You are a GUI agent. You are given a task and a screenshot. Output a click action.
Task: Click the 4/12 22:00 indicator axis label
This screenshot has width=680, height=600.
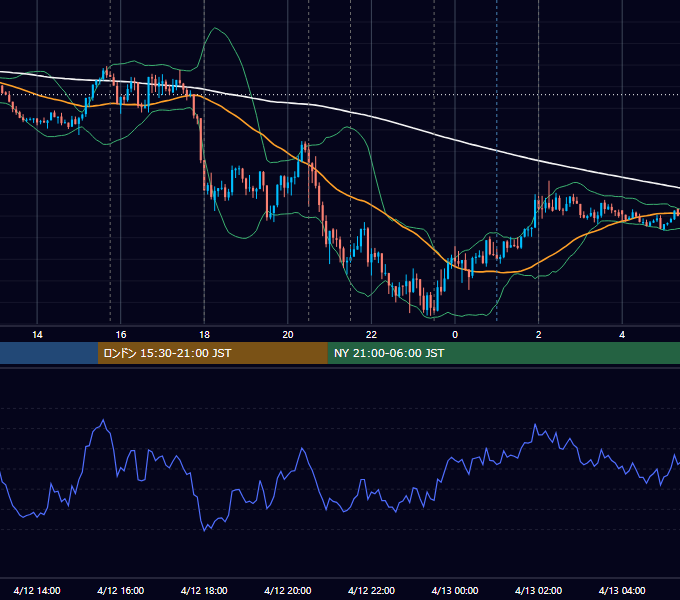tap(371, 590)
